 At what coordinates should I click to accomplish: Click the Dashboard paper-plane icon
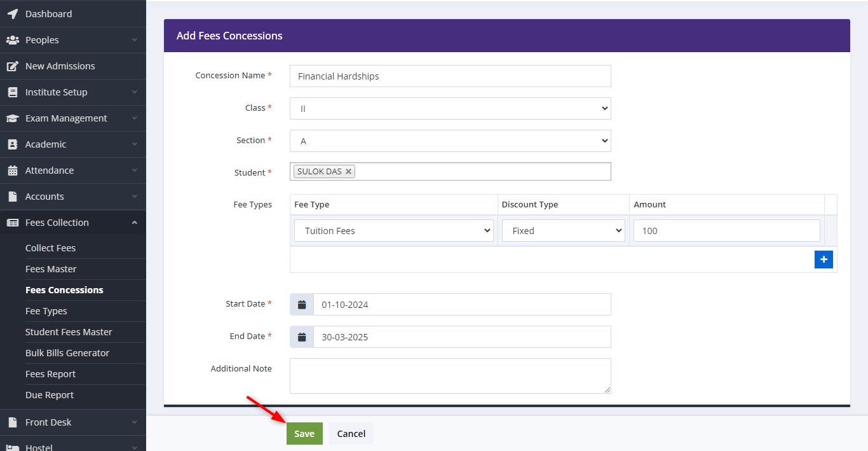(x=12, y=13)
